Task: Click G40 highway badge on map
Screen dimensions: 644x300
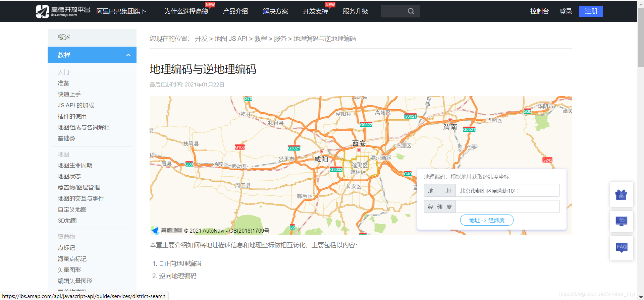Action: pyautogui.click(x=408, y=174)
